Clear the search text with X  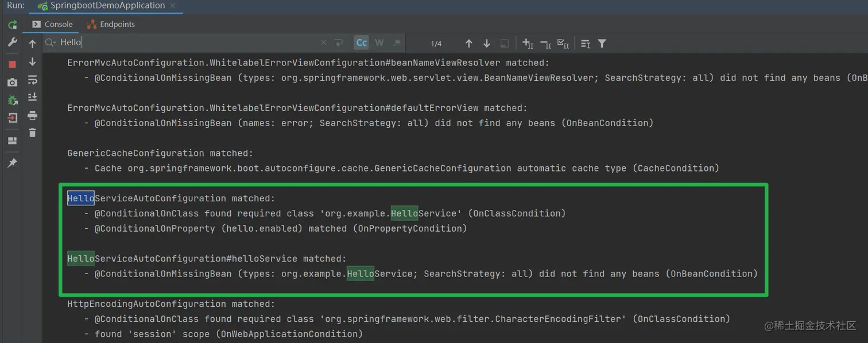pos(323,43)
